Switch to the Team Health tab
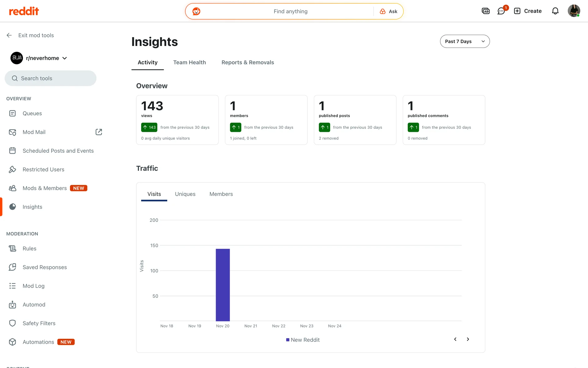The image size is (588, 368). [189, 63]
